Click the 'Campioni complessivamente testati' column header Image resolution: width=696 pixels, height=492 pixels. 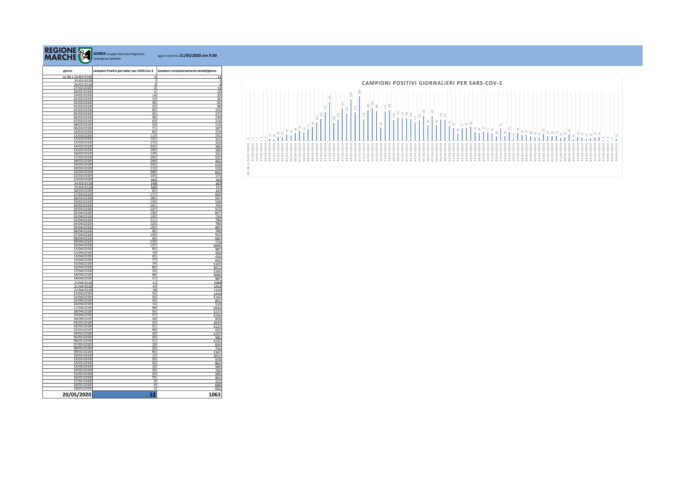coord(189,71)
